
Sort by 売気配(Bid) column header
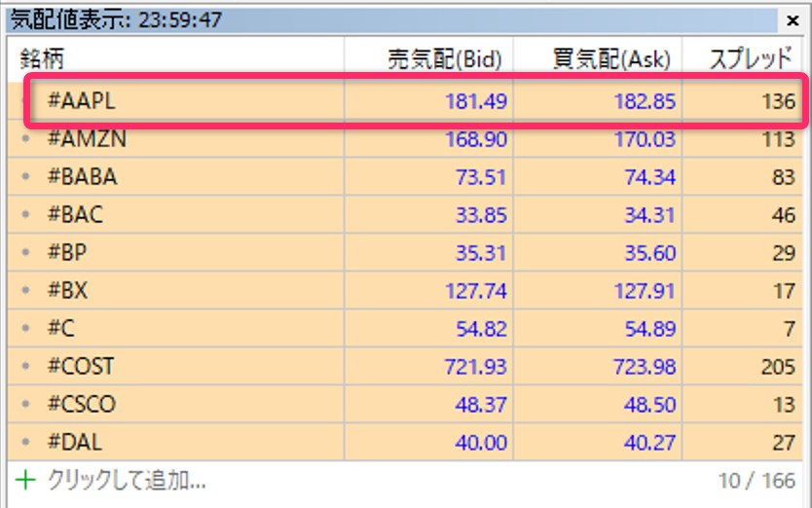(444, 59)
